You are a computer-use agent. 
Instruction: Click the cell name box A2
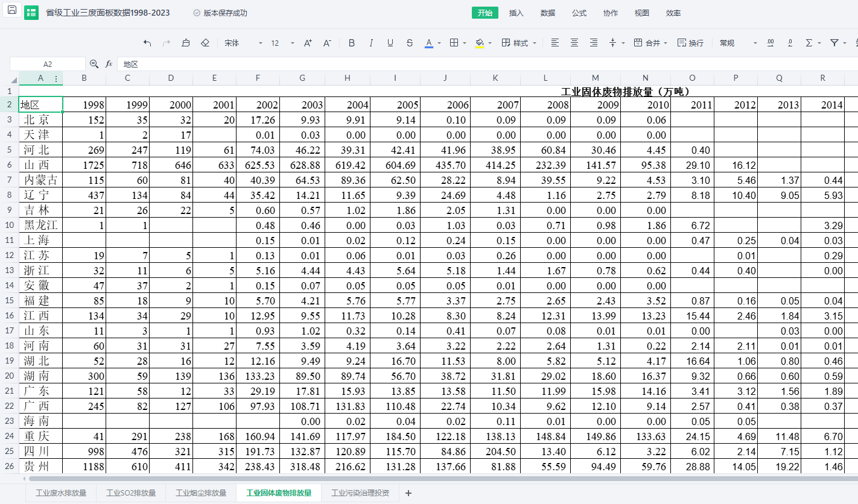click(48, 64)
